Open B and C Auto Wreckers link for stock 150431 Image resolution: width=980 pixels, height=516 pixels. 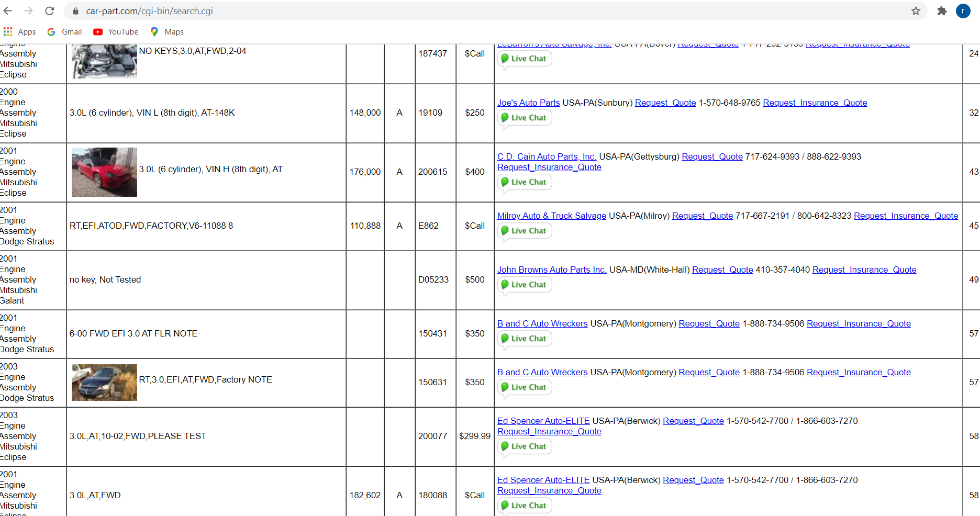tap(542, 324)
